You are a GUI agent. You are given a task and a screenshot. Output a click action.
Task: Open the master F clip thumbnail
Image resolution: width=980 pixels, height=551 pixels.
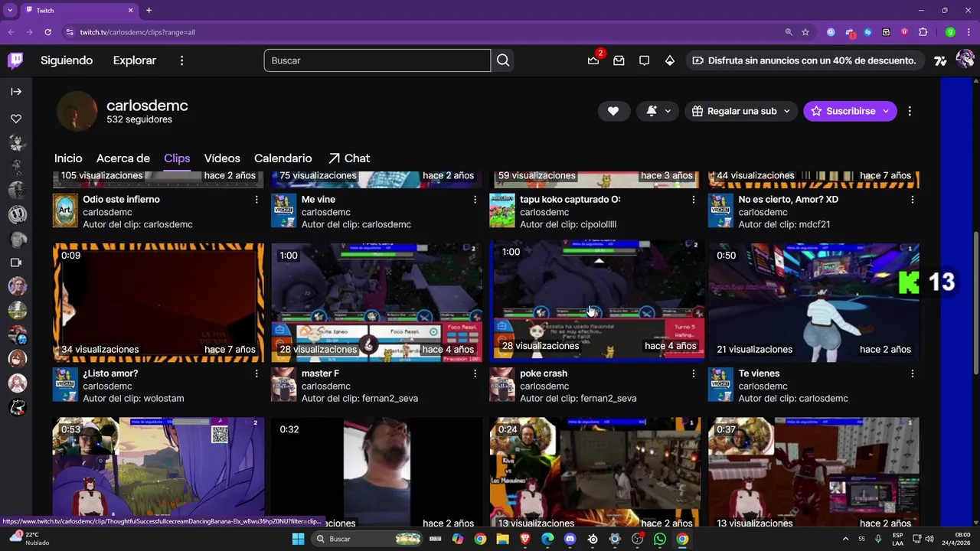(x=377, y=303)
